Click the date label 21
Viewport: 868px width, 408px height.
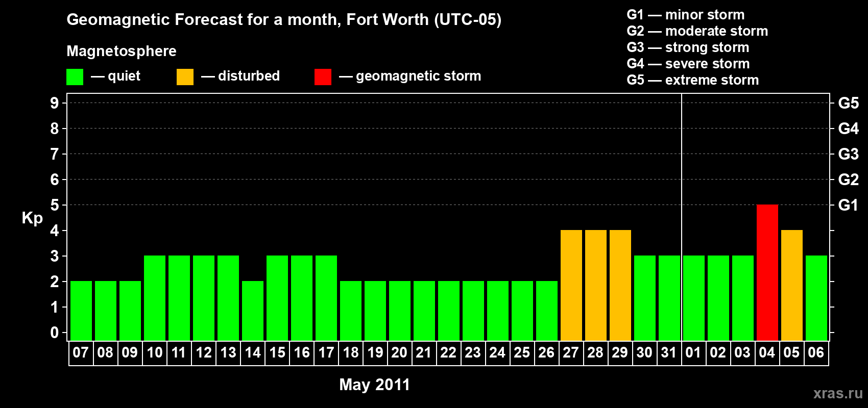[424, 352]
